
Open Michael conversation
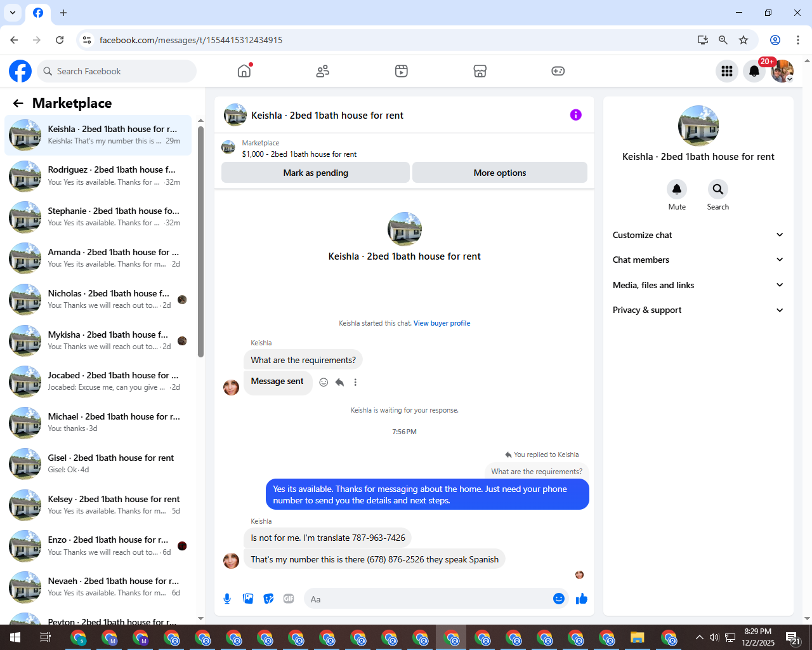click(98, 423)
